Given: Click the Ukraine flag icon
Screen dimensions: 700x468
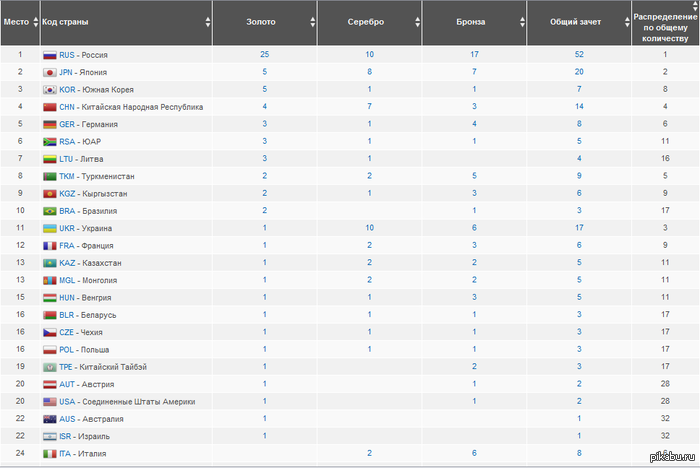Looking at the screenshot, I should [49, 228].
